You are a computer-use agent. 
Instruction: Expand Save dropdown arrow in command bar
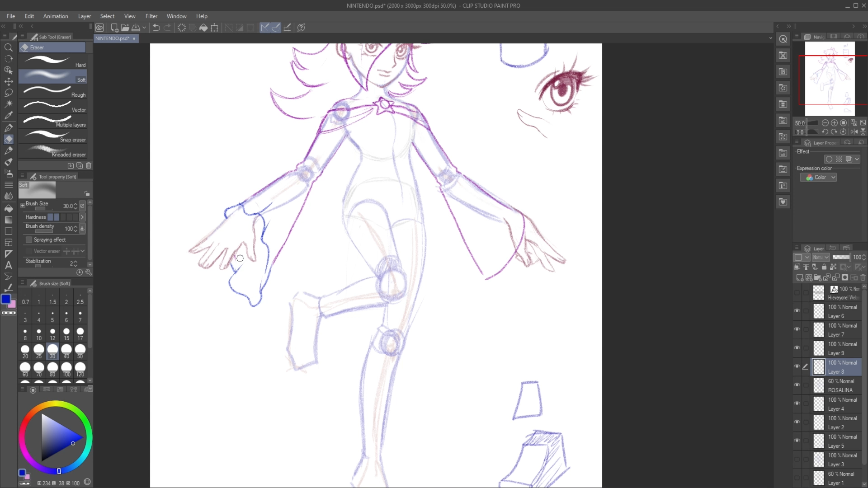click(144, 28)
